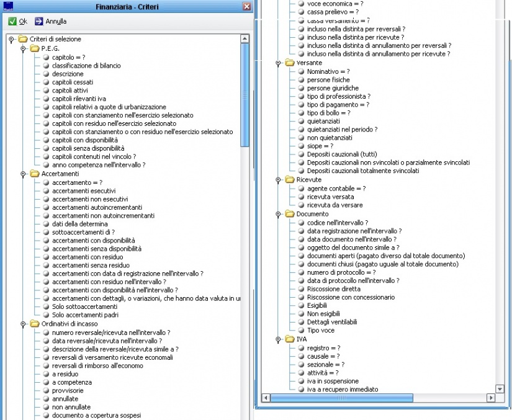Toggle the 'quietanziati' bullet
This screenshot has width=512, height=420.
[301, 122]
